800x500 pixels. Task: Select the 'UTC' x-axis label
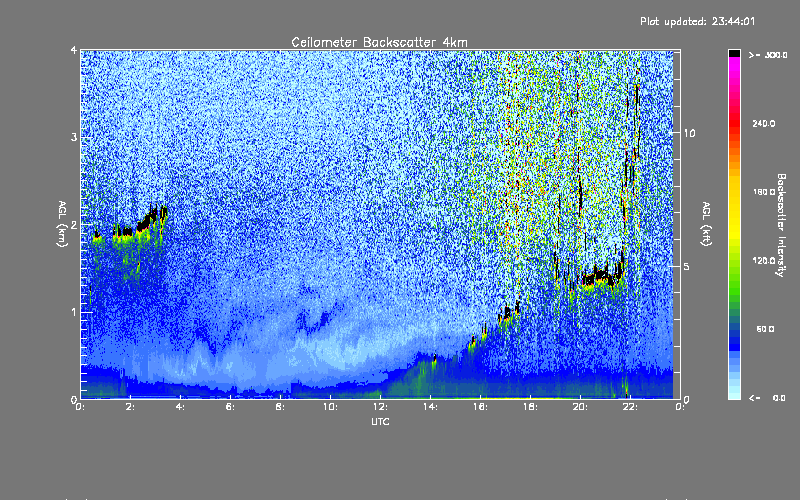(x=380, y=421)
